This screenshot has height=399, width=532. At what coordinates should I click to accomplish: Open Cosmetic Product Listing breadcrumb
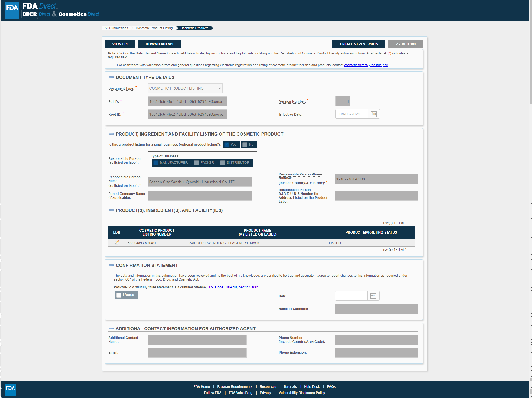[x=154, y=28]
